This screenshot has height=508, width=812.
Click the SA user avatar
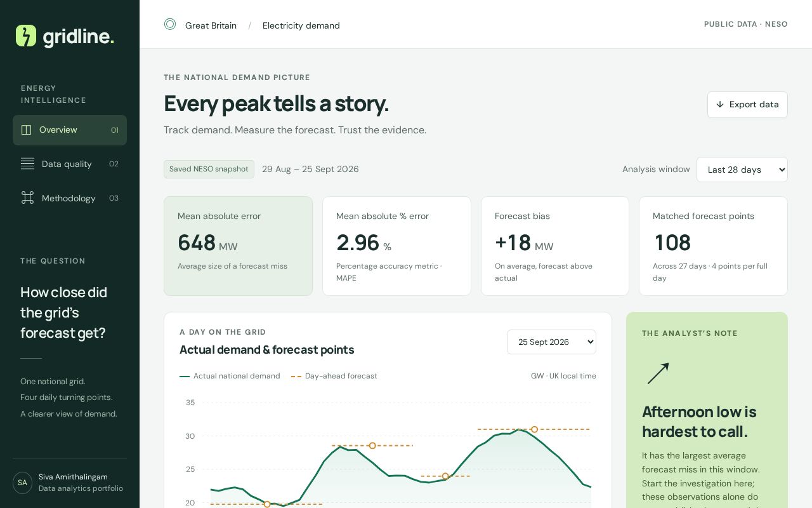[x=23, y=483]
